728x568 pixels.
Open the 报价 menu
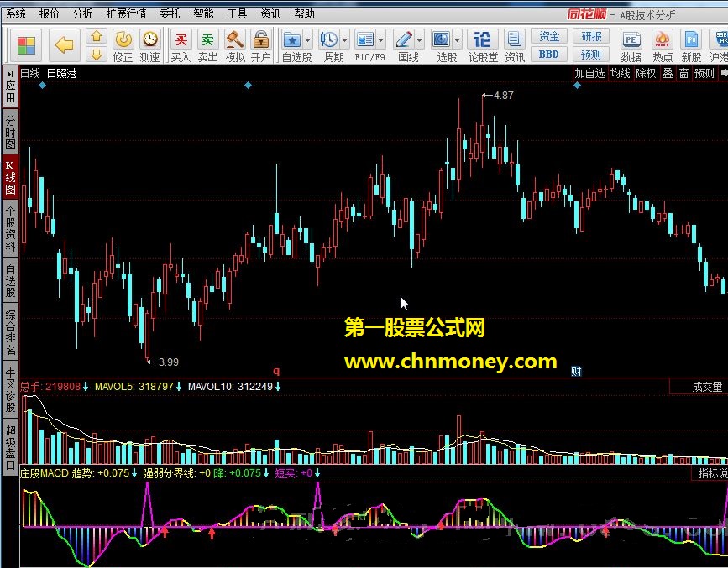50,14
